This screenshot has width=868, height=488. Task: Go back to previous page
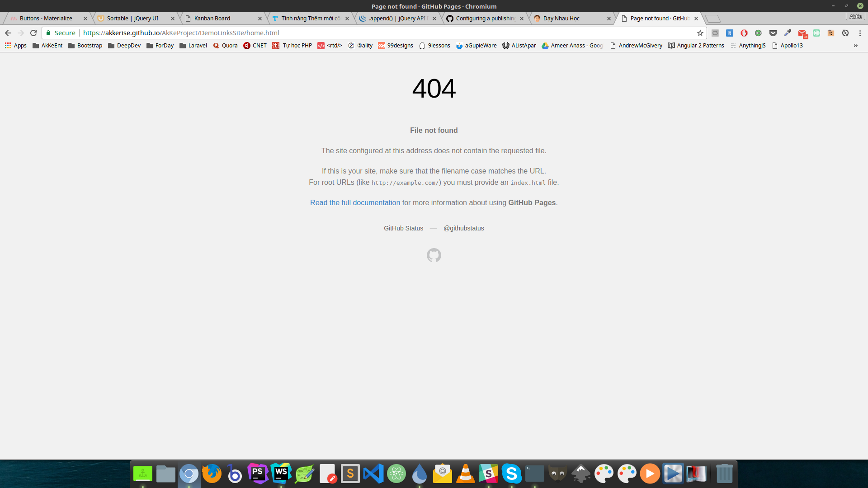coord(8,33)
